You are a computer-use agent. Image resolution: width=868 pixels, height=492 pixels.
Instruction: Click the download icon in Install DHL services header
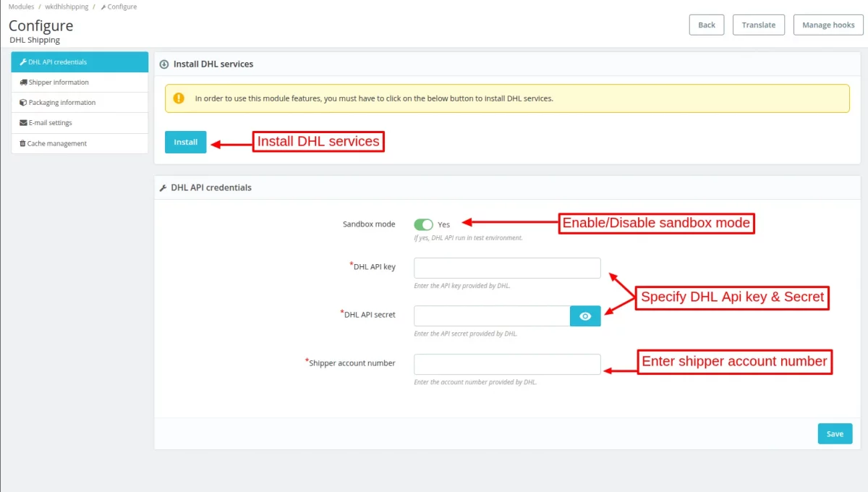pos(163,64)
